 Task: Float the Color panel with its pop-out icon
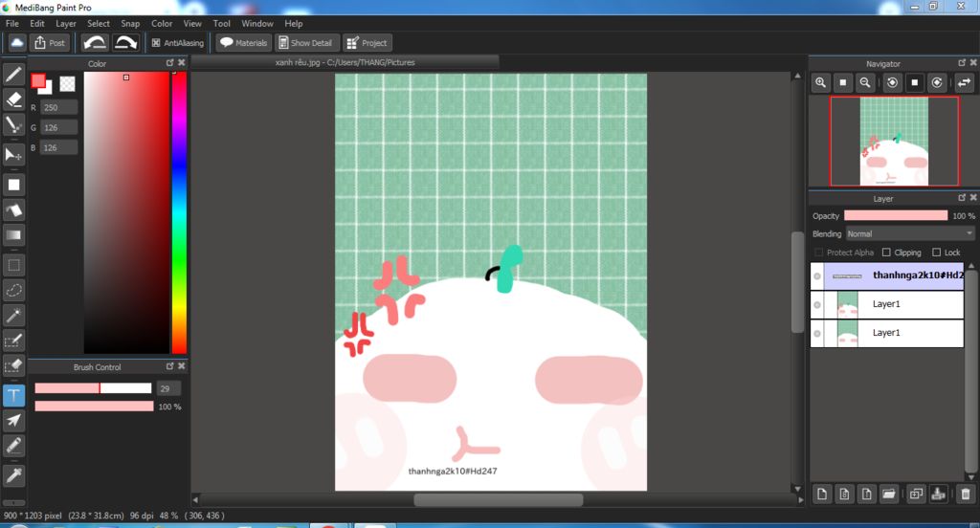(170, 63)
